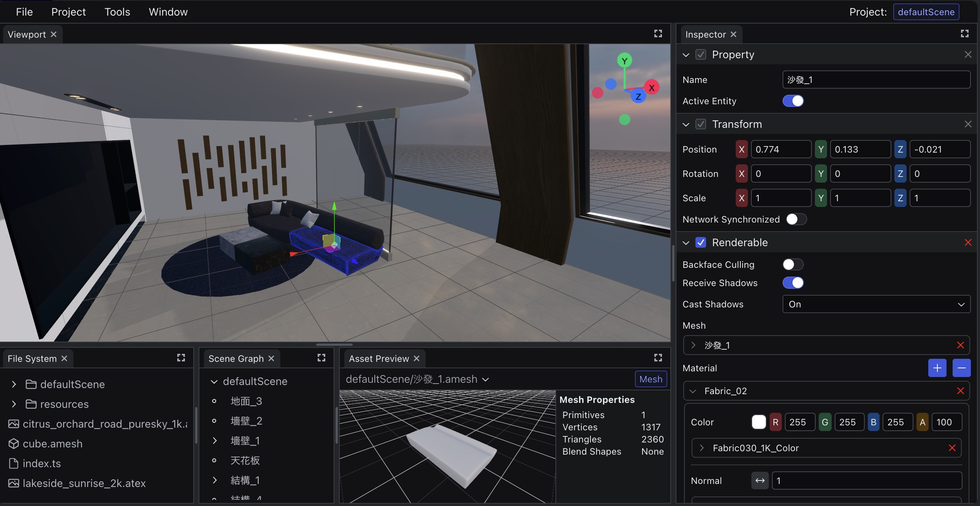This screenshot has height=506, width=980.
Task: Maximize the Viewport panel
Action: (658, 34)
